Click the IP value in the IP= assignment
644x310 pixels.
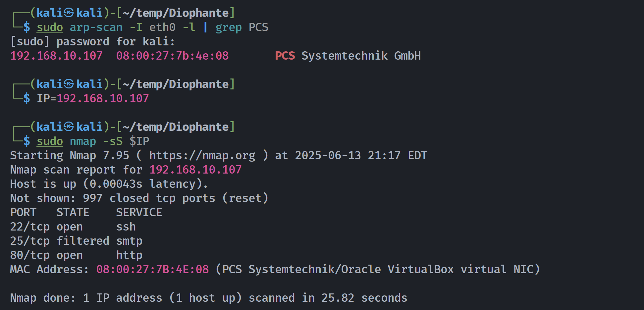[x=103, y=98]
